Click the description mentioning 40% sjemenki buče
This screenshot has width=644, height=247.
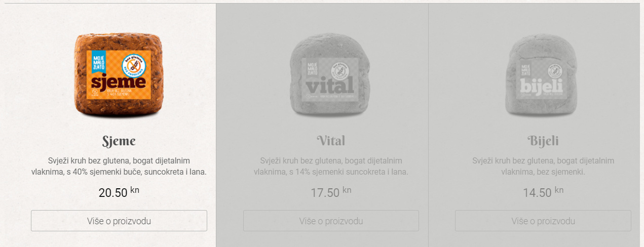point(119,167)
